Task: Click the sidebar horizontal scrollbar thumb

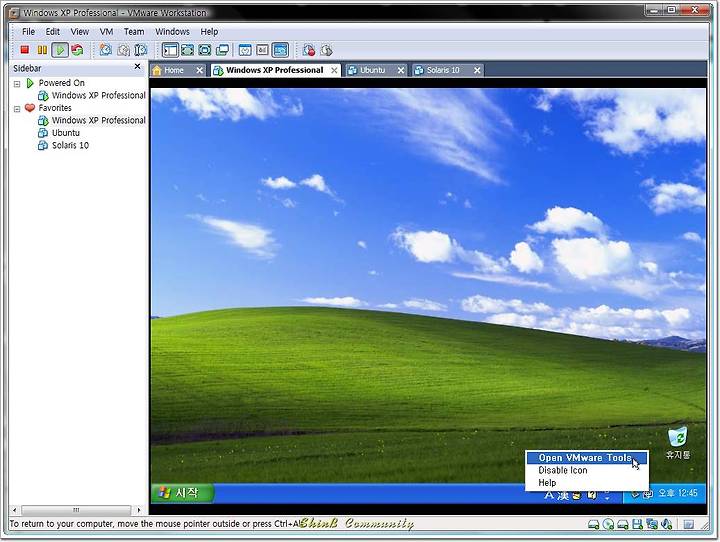Action: click(x=76, y=510)
